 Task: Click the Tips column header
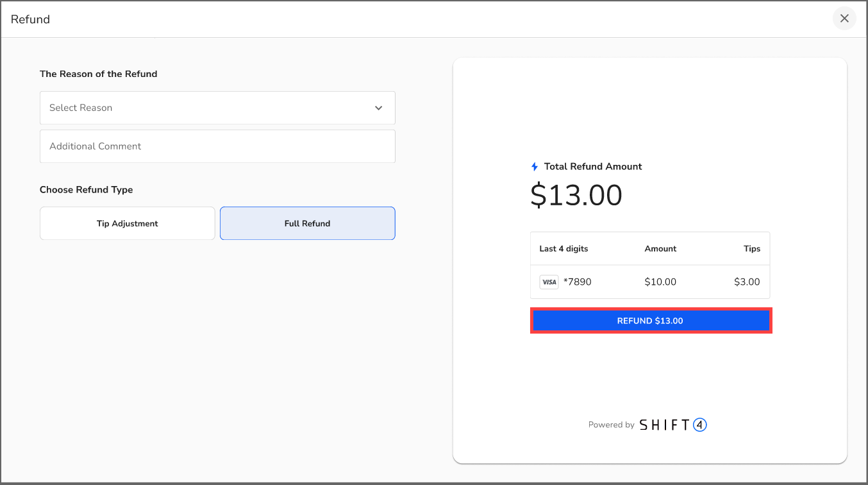752,249
